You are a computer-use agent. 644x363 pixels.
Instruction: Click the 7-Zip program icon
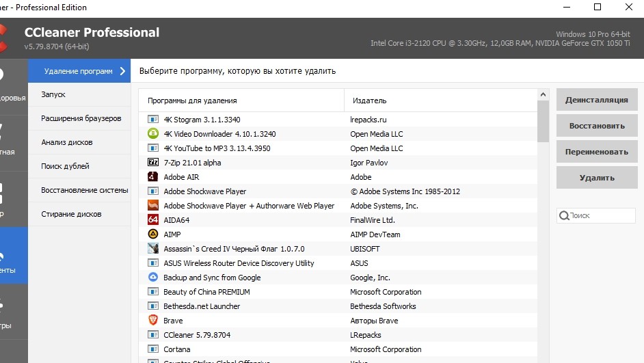(153, 163)
